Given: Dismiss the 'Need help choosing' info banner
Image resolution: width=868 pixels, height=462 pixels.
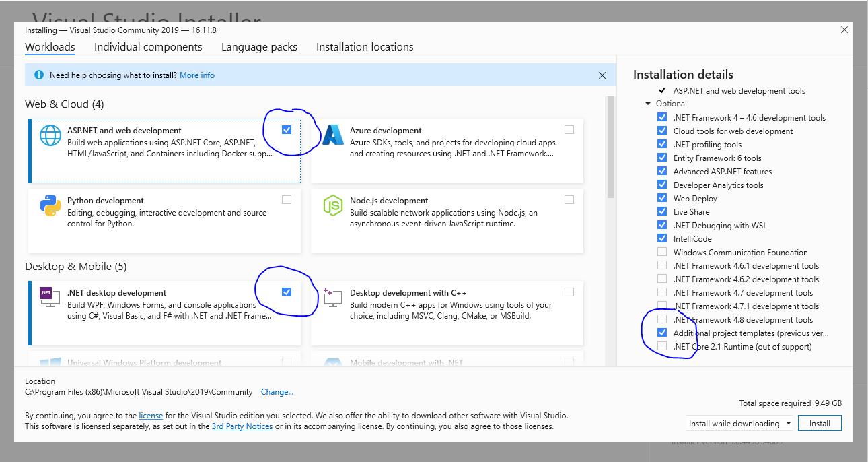Looking at the screenshot, I should coord(602,76).
